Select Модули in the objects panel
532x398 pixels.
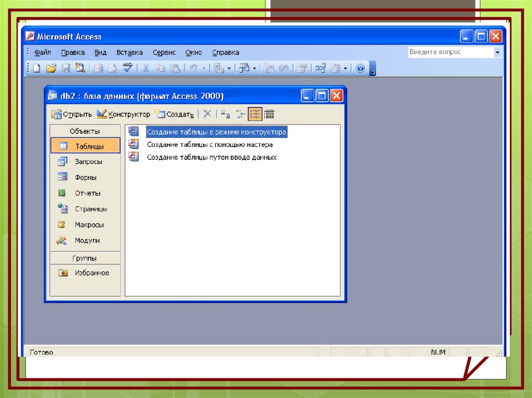(86, 240)
